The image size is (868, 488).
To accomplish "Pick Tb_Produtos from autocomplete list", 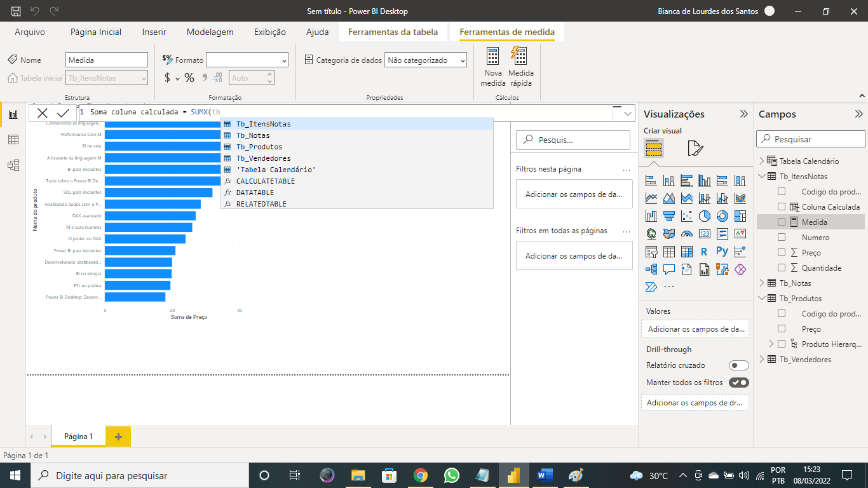I will point(357,147).
